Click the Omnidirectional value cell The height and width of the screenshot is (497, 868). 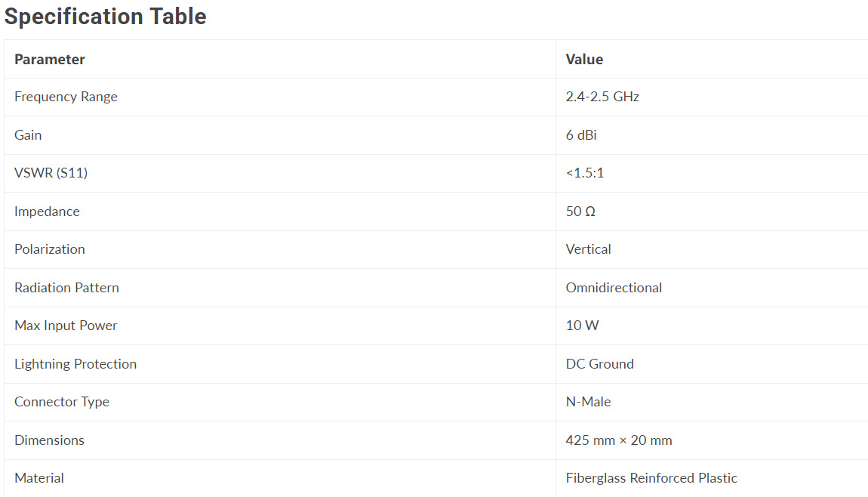[614, 288]
